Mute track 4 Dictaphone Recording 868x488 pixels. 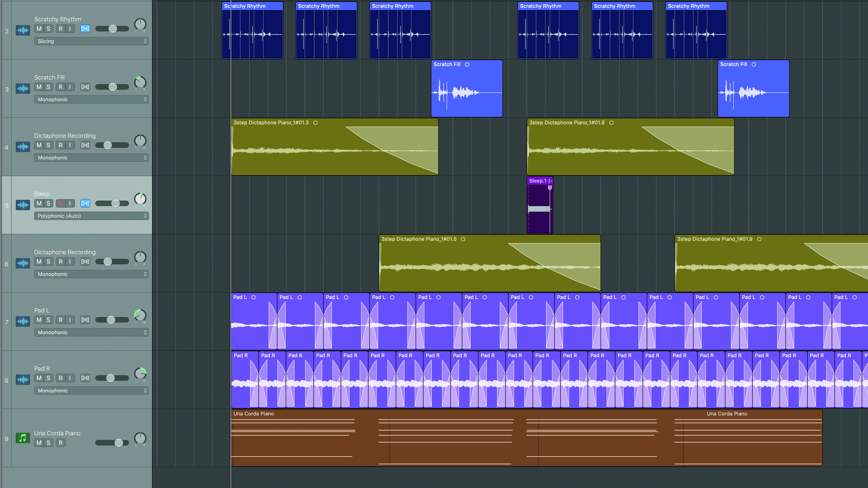tap(39, 145)
